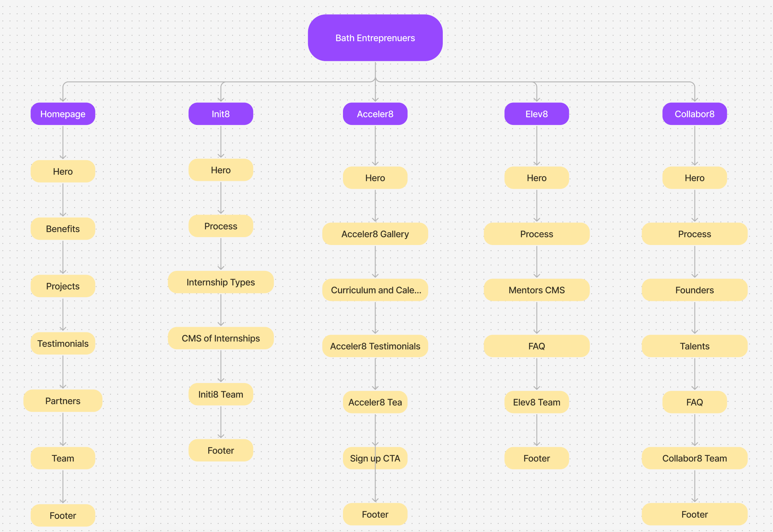773x532 pixels.
Task: Click the Partners node
Action: (x=63, y=401)
